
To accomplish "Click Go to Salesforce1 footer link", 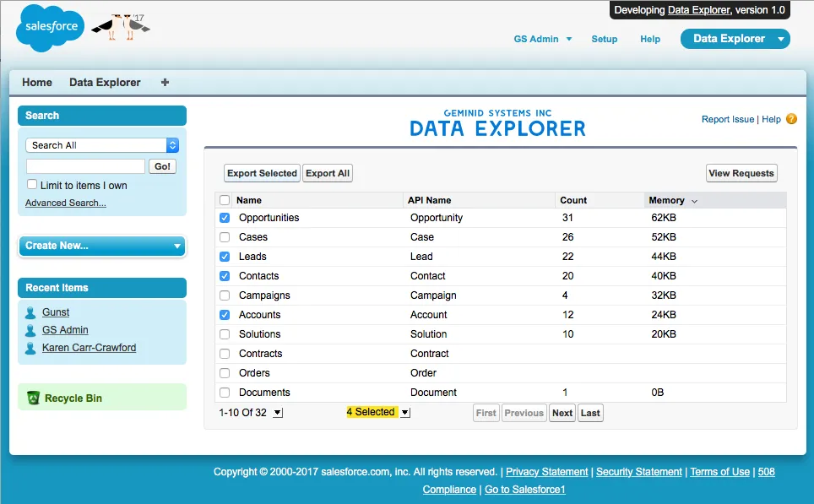I will [x=525, y=490].
